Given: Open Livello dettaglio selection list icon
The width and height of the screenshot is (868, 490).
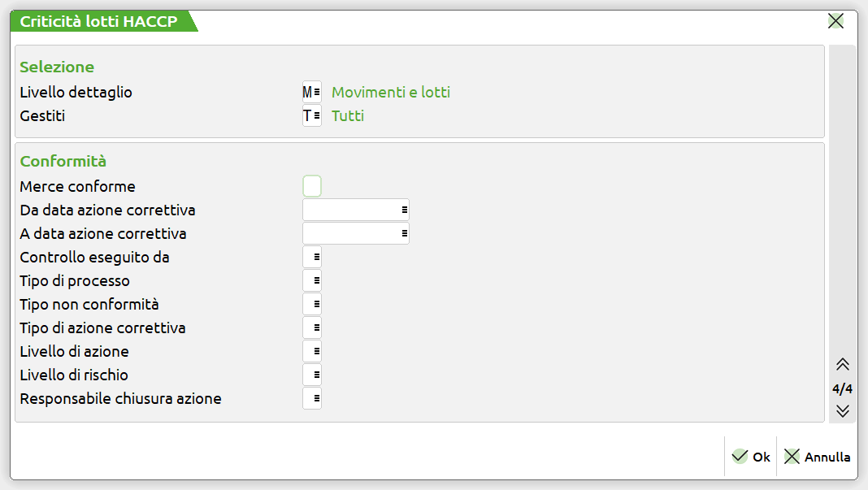Looking at the screenshot, I should pos(316,93).
